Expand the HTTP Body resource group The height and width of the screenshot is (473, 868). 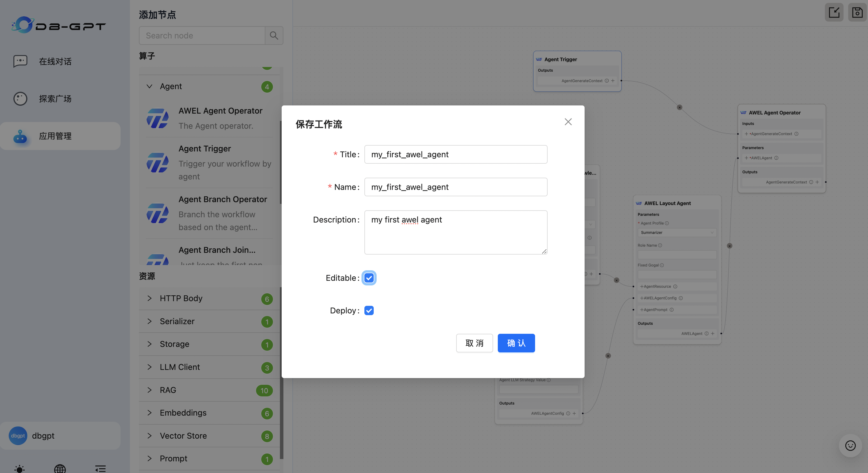coord(150,298)
